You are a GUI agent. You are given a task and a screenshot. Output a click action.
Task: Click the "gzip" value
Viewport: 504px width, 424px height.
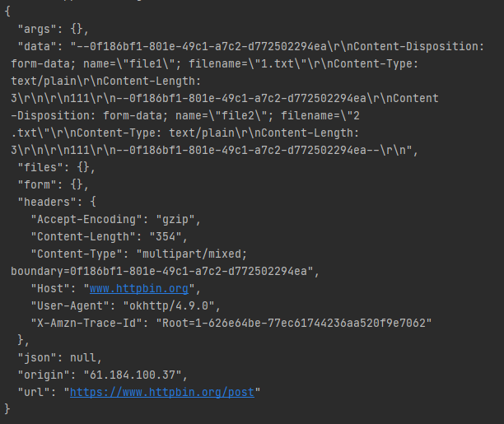click(175, 220)
